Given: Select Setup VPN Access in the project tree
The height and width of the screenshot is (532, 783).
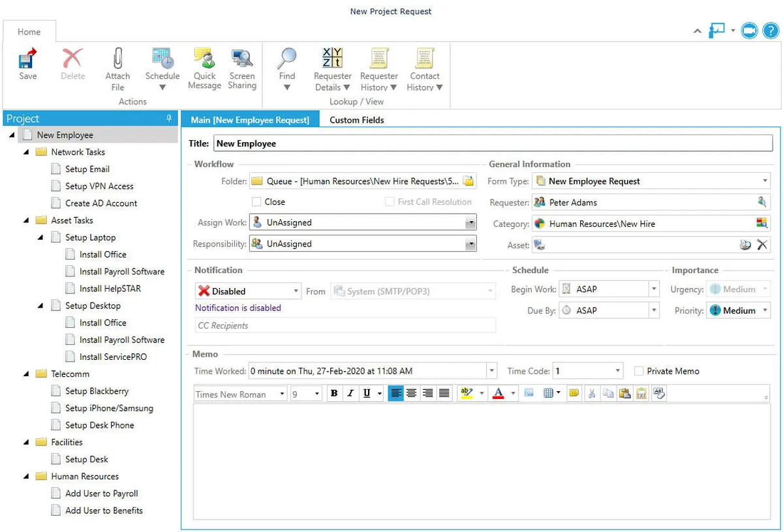Looking at the screenshot, I should pyautogui.click(x=99, y=186).
